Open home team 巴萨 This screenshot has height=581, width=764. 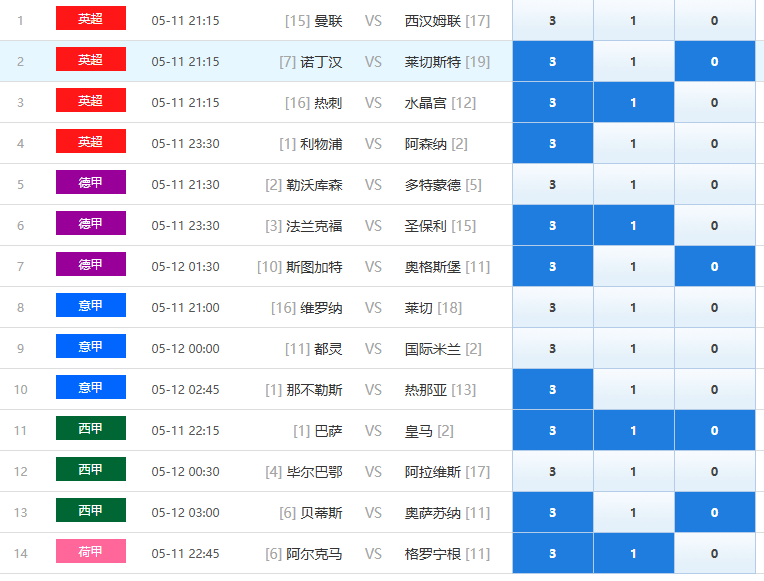[328, 430]
